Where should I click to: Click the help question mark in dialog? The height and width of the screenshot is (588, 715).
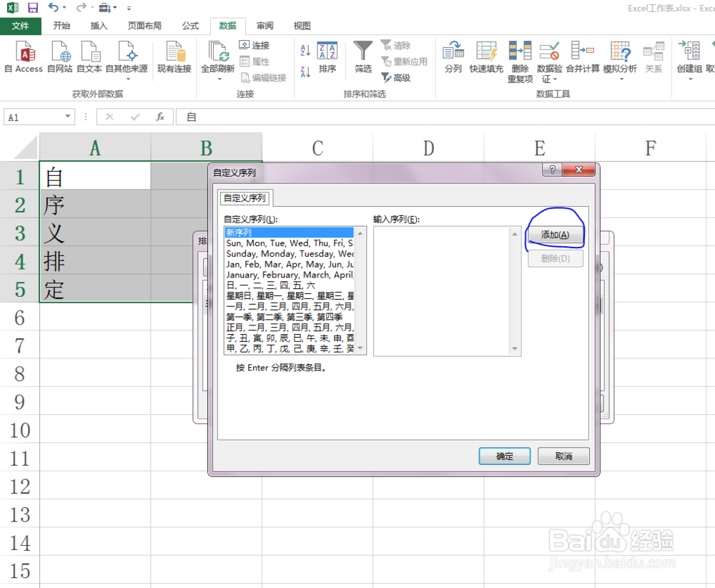[x=552, y=170]
